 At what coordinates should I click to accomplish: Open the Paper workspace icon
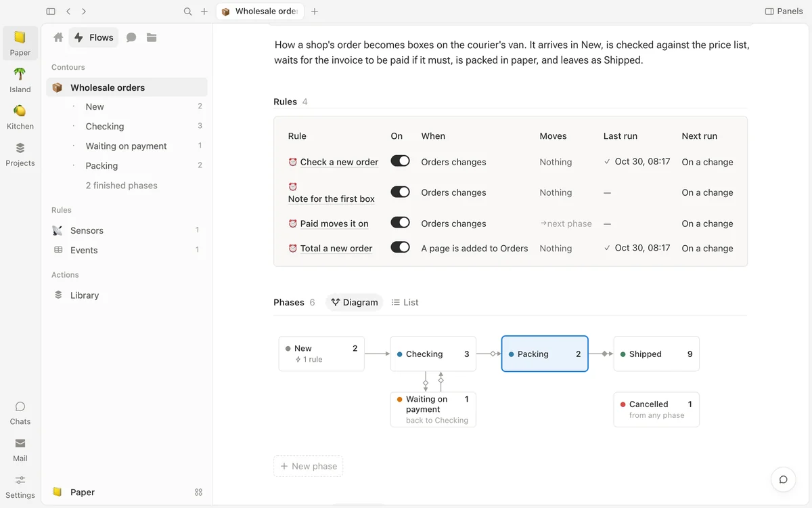pyautogui.click(x=20, y=43)
